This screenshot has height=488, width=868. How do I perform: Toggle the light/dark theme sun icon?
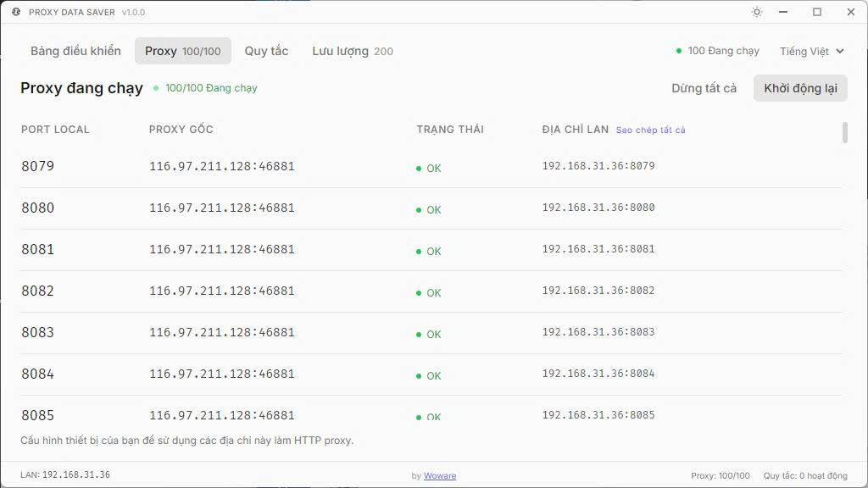(757, 12)
